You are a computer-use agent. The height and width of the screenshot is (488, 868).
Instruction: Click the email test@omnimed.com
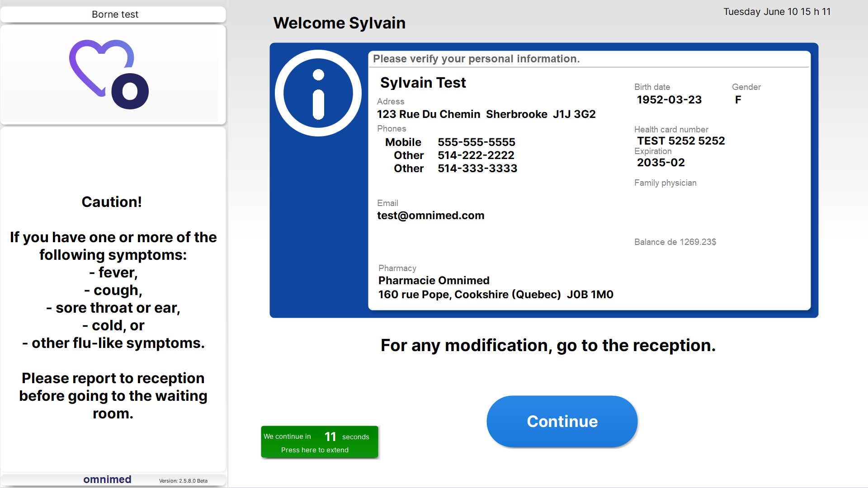click(430, 216)
